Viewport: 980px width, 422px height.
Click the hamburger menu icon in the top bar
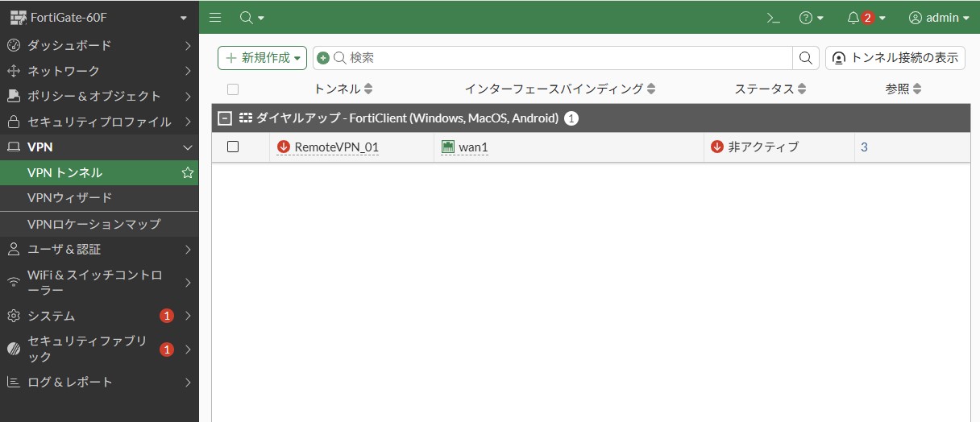pos(215,18)
